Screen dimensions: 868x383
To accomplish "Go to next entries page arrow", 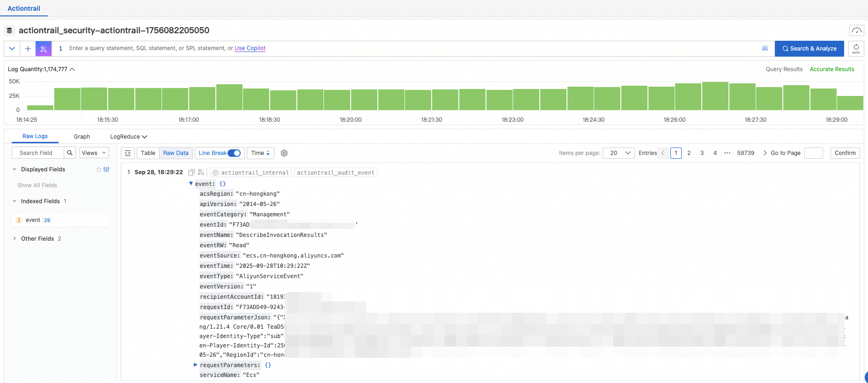I will 765,153.
